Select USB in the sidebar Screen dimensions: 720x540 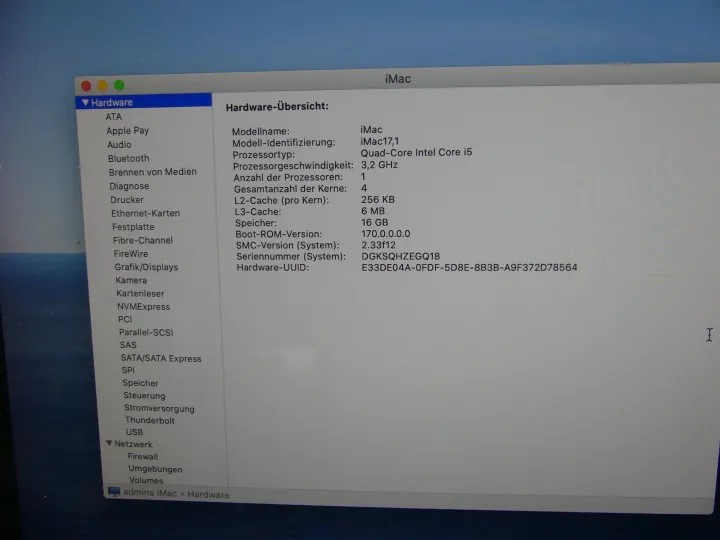(x=135, y=432)
